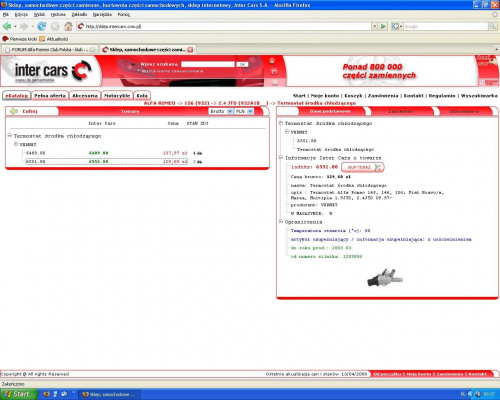The height and width of the screenshot is (400, 500).
Task: Click the home icon in the red banner
Action: (272, 60)
